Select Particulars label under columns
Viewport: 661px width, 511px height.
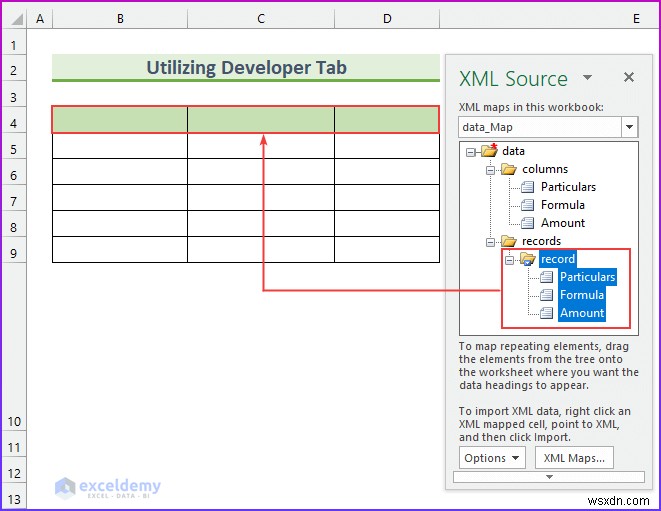[x=568, y=187]
